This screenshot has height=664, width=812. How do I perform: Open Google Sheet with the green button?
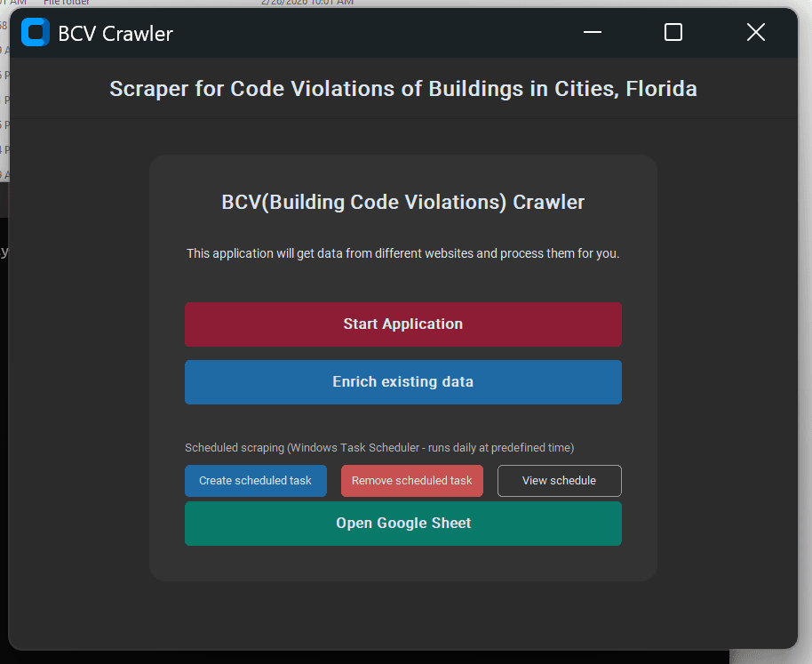(x=402, y=524)
